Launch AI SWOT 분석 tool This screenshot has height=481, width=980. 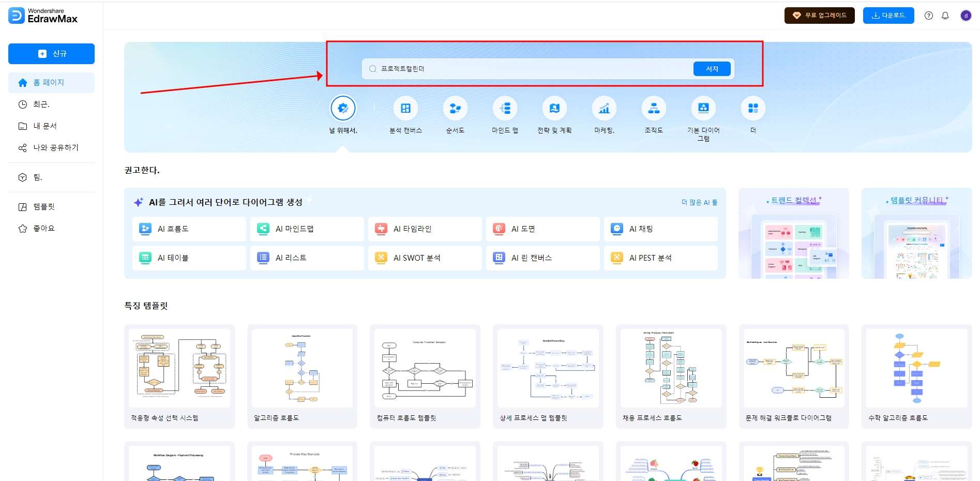click(x=425, y=258)
